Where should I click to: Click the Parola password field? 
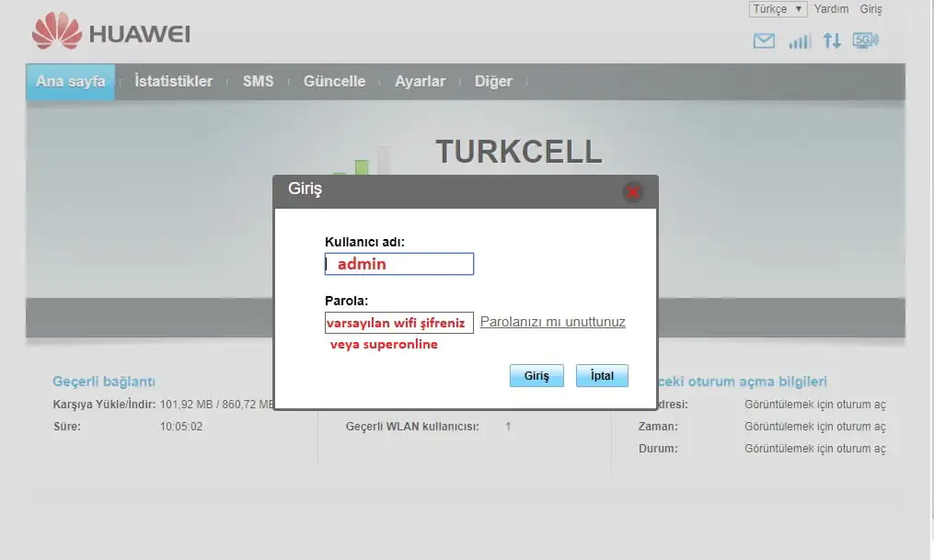tap(398, 322)
